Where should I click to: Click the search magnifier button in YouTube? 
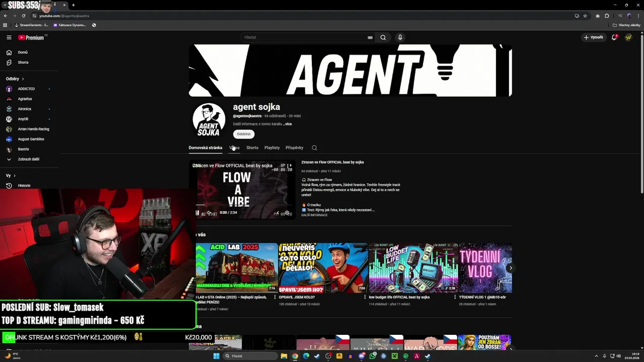tap(383, 37)
